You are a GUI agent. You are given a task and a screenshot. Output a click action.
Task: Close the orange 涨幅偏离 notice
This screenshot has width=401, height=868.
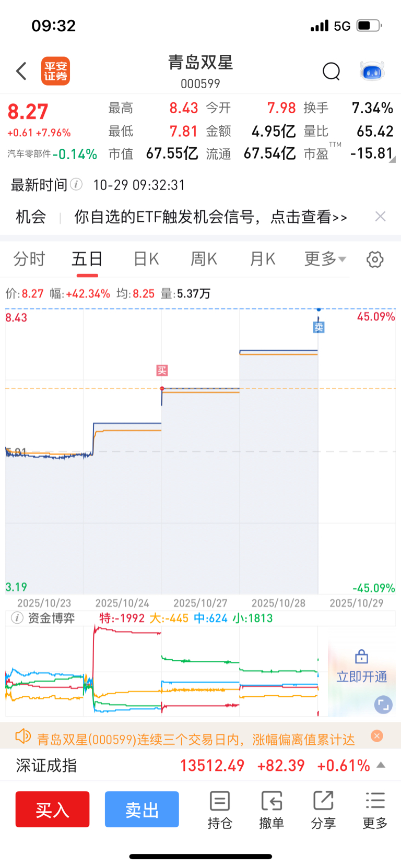tap(377, 736)
